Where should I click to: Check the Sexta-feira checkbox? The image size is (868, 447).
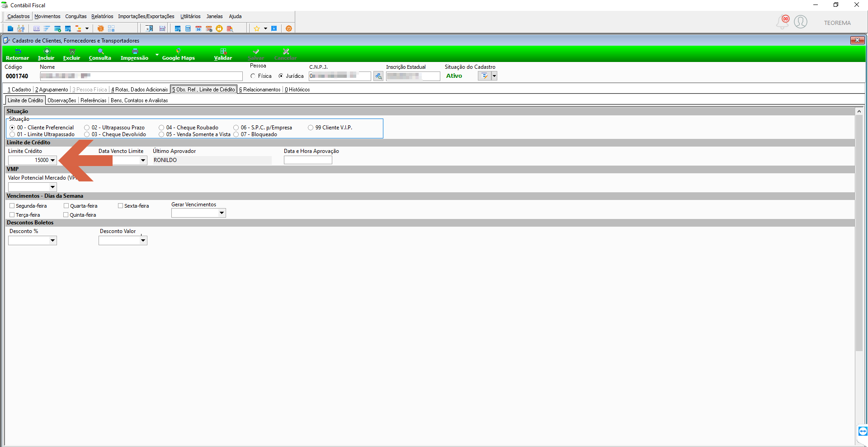coord(121,206)
